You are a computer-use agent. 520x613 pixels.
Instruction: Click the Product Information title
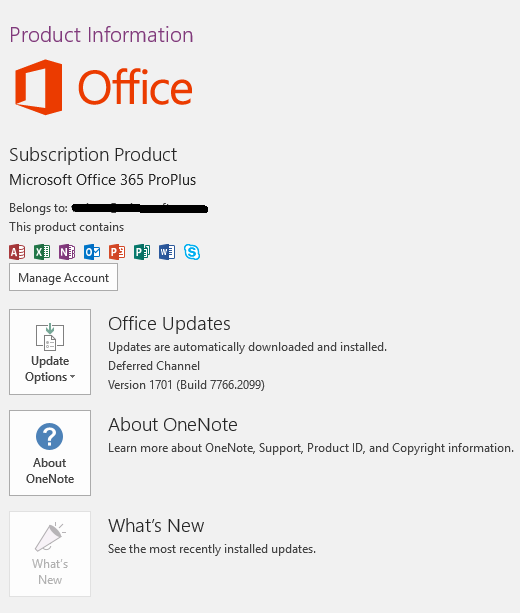(101, 35)
